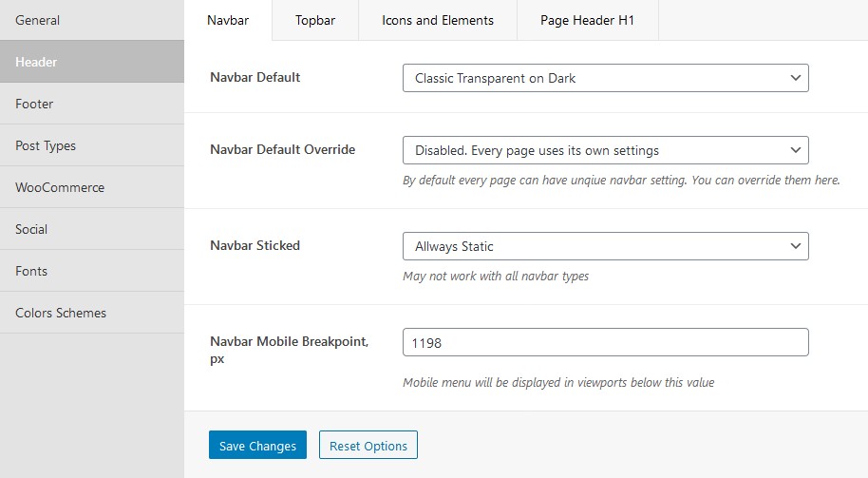Open the Navbar Sticked dropdown
The width and height of the screenshot is (868, 478).
click(x=606, y=246)
